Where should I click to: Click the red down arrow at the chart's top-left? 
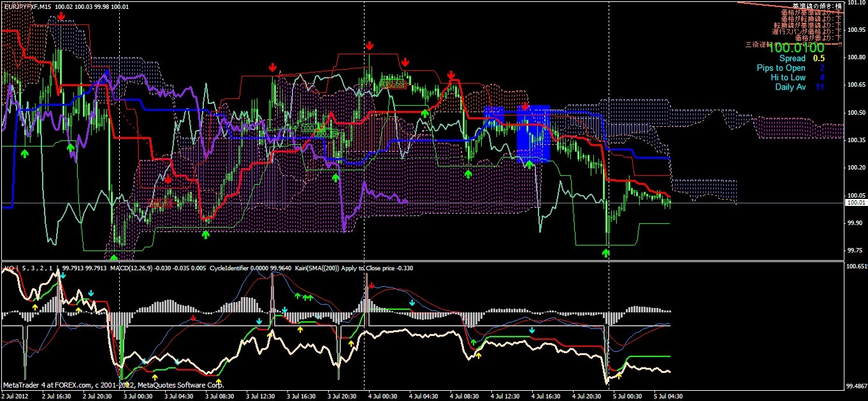(x=61, y=15)
